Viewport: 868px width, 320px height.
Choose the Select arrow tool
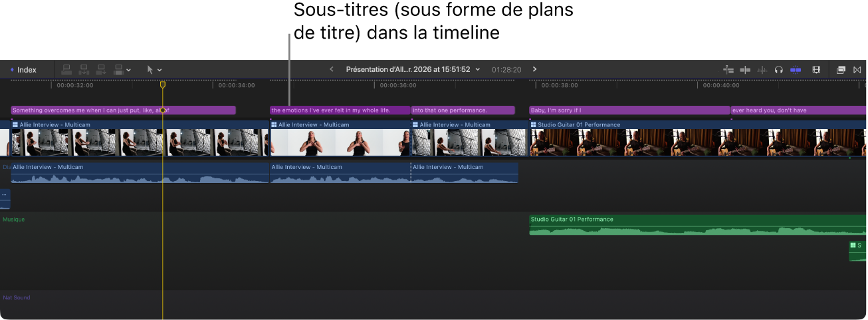click(x=150, y=69)
